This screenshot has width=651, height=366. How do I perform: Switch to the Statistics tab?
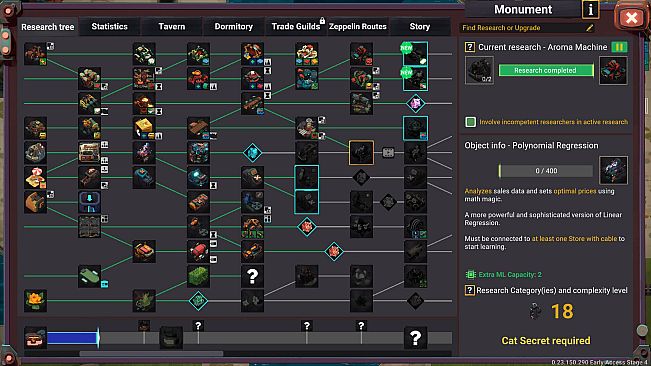[109, 27]
